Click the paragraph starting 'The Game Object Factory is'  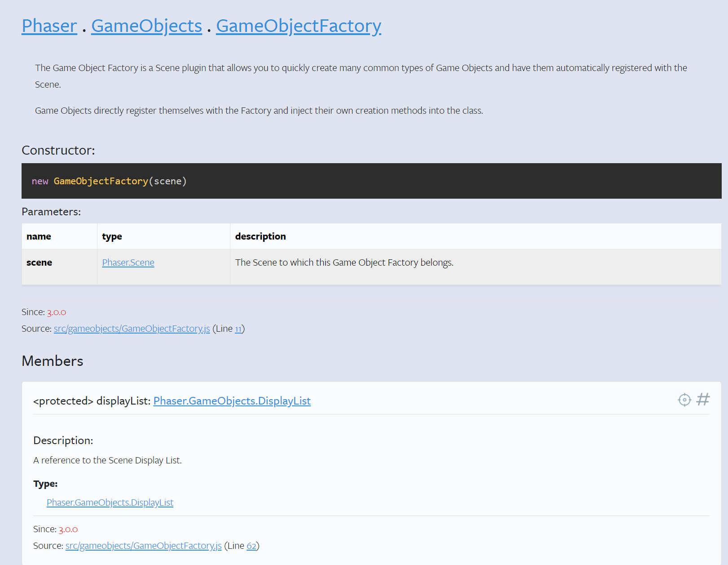click(361, 76)
